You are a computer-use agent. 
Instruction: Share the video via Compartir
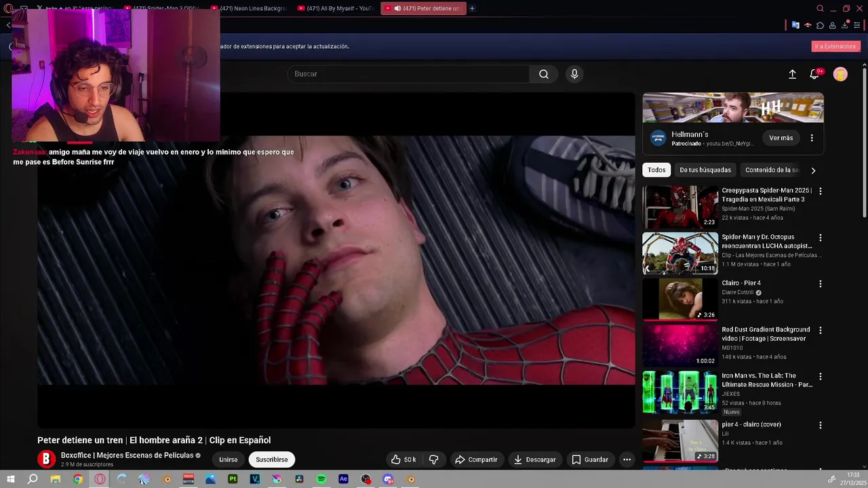[476, 460]
